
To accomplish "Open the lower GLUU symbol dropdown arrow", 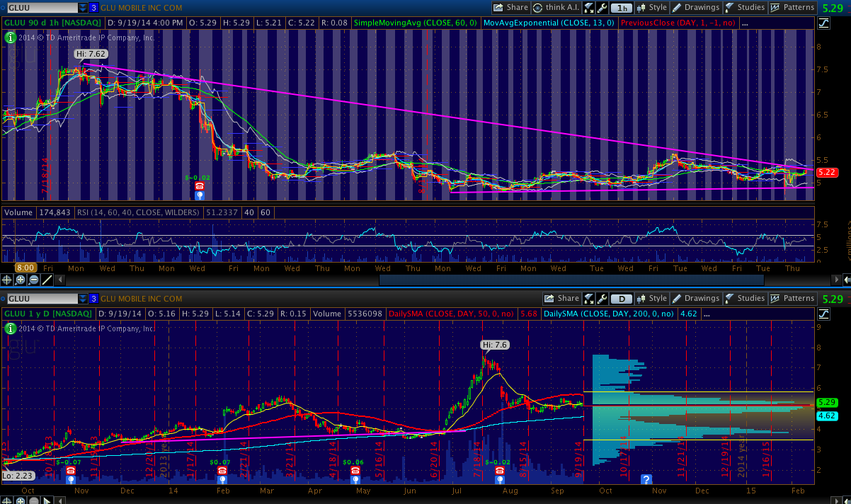I will point(83,299).
